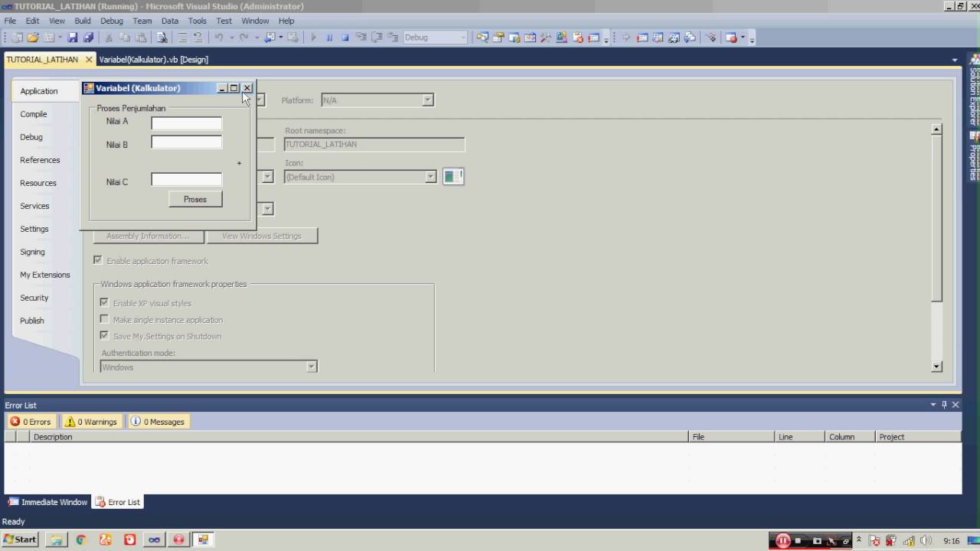Click the Nilai B input field
This screenshot has width=980, height=551.
pyautogui.click(x=187, y=142)
